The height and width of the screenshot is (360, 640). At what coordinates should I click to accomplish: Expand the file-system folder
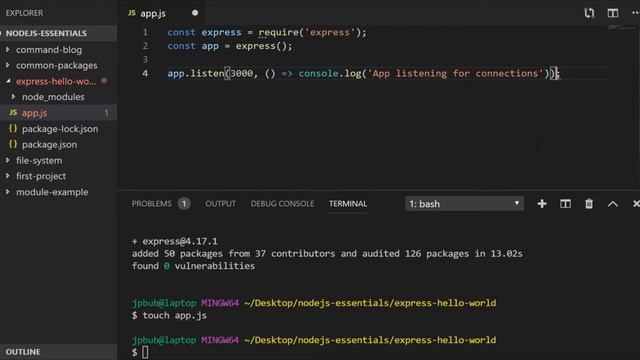pos(39,160)
